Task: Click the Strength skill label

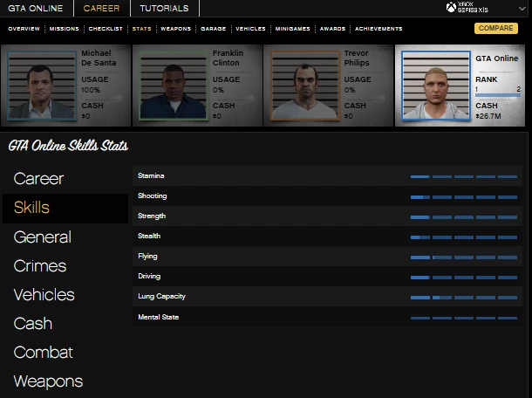Action: pos(152,216)
